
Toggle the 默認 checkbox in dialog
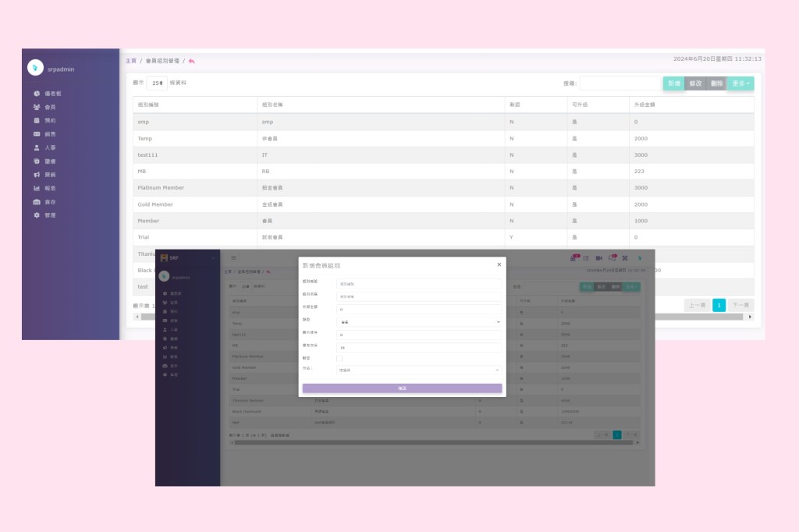pos(339,358)
